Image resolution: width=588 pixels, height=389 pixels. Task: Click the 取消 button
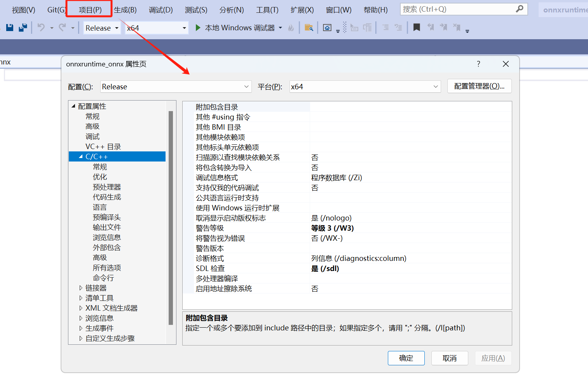click(450, 358)
